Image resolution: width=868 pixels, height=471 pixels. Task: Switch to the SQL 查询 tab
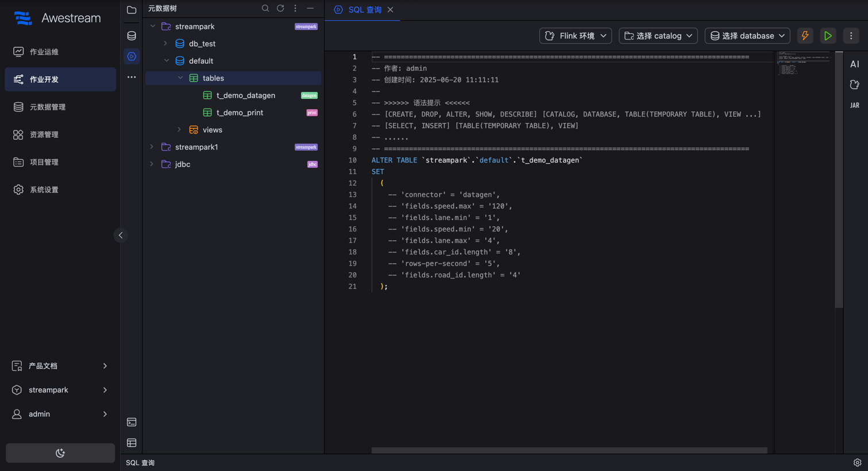(x=364, y=10)
